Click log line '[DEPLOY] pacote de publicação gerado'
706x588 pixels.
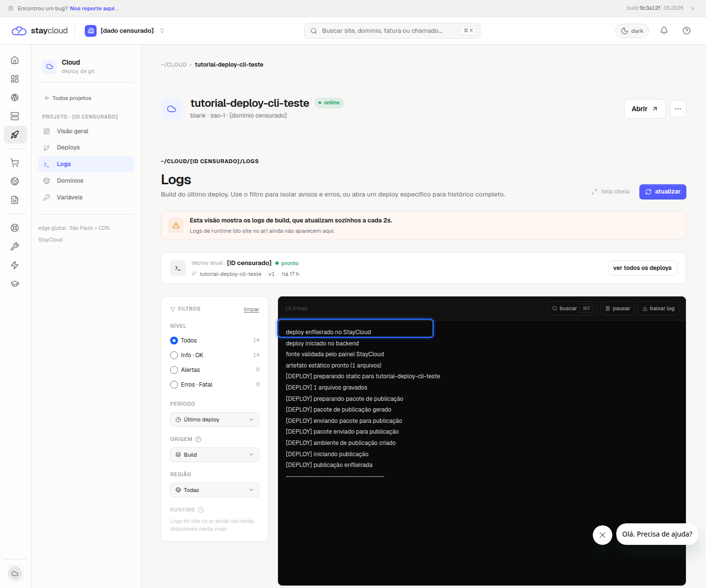(x=338, y=410)
